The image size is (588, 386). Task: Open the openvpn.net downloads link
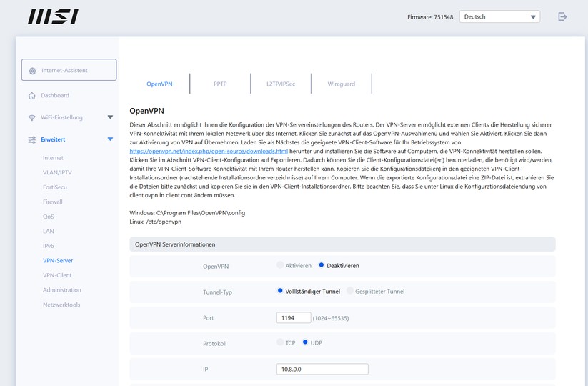[x=209, y=152]
